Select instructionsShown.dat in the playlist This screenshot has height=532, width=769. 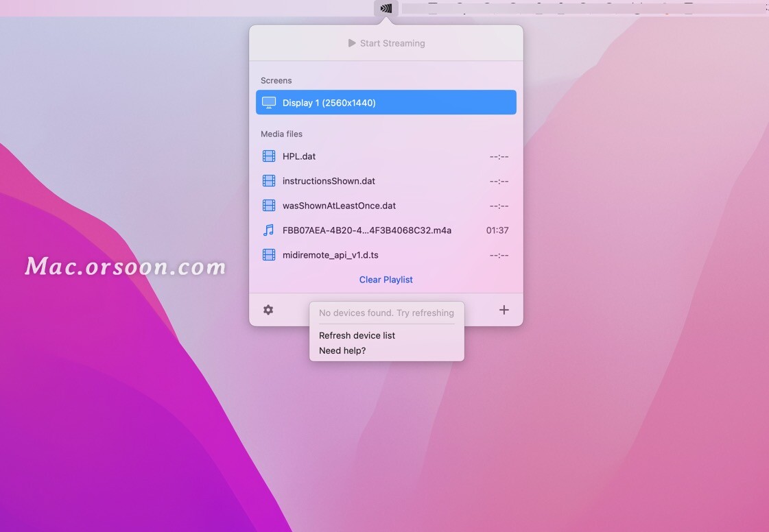tap(329, 180)
